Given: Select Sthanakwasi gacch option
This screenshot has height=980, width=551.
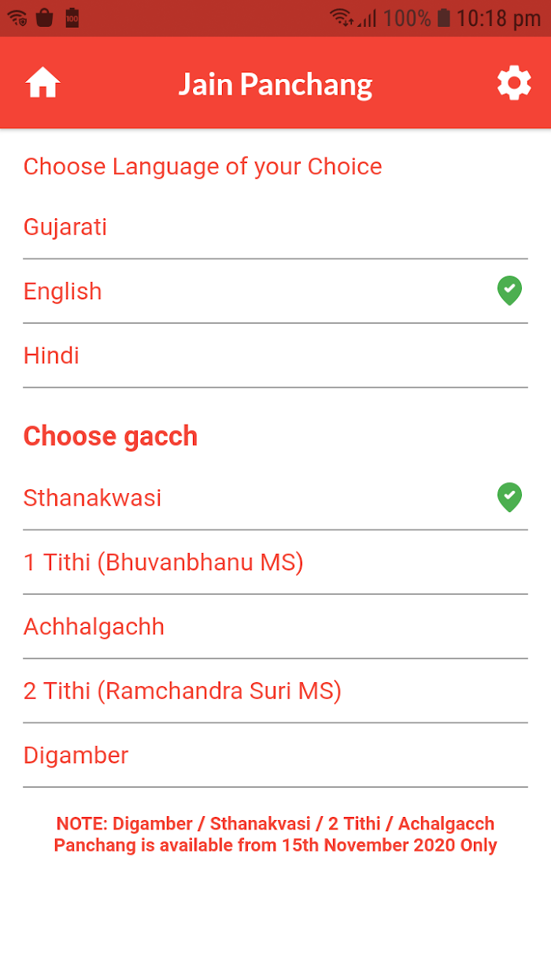Looking at the screenshot, I should (x=275, y=498).
